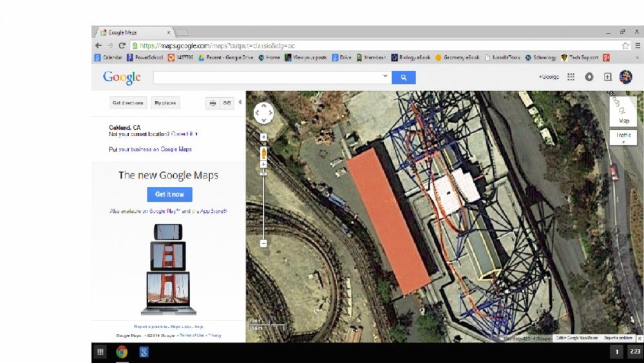Toggle the Traffic layer option
The height and width of the screenshot is (363, 644).
[623, 137]
